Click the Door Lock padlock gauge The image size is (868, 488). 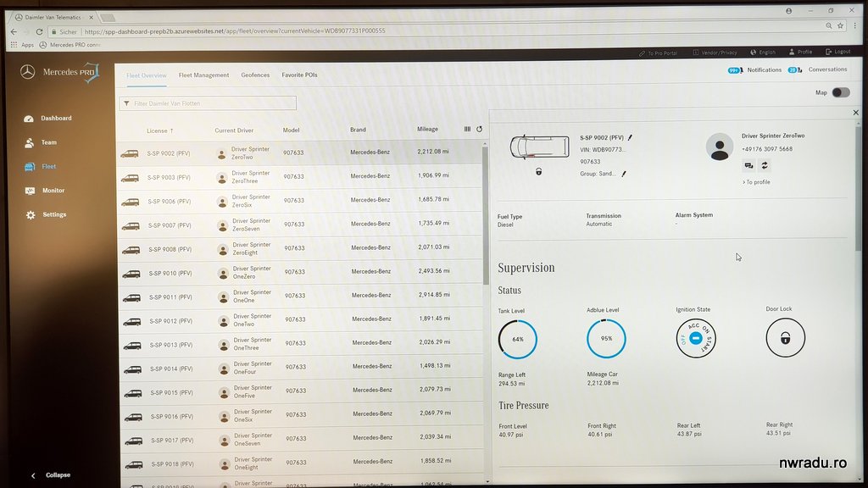coord(786,337)
